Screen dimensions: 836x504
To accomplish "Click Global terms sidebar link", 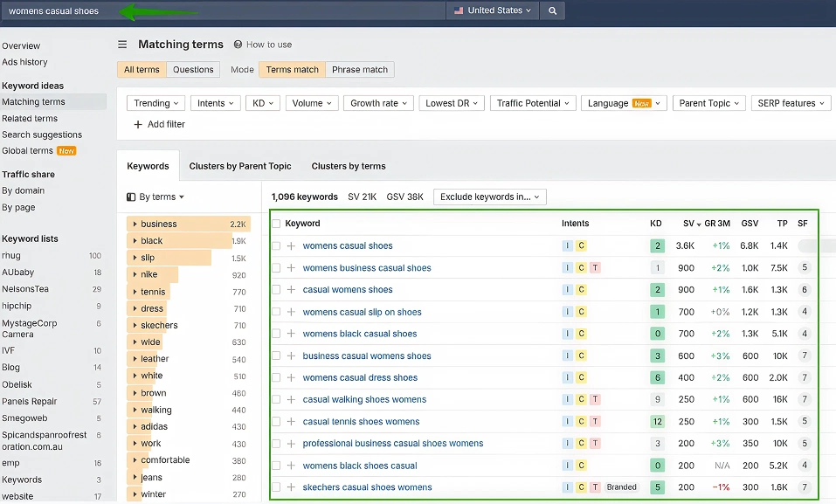I will coord(27,151).
